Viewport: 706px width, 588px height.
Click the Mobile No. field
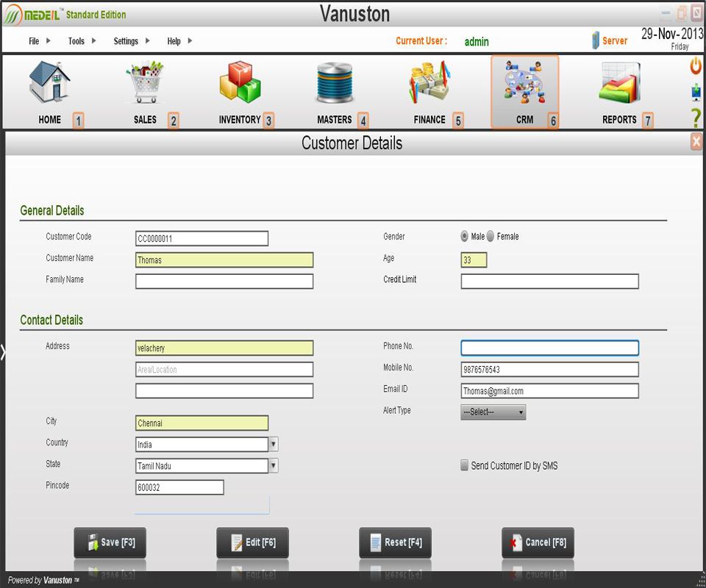pyautogui.click(x=550, y=370)
